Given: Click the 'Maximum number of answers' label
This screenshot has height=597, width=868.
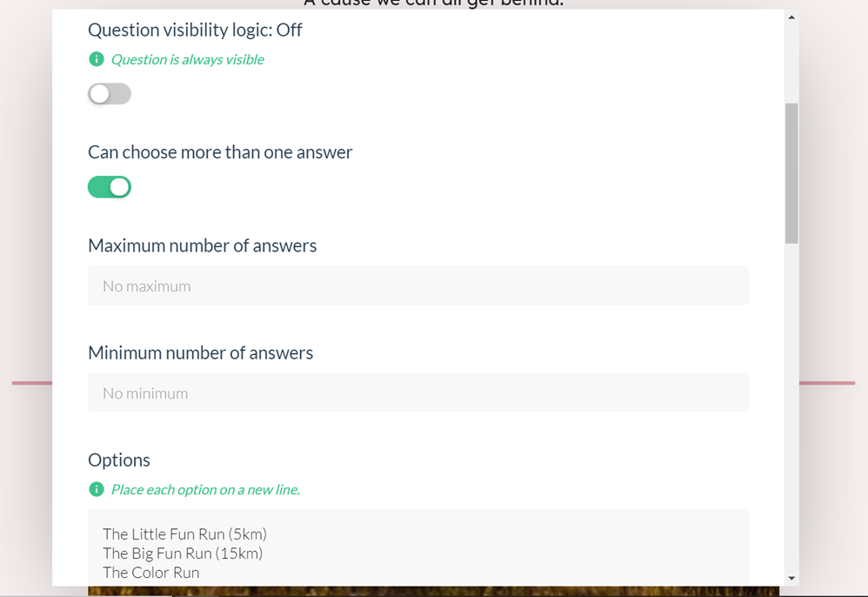Looking at the screenshot, I should [202, 246].
